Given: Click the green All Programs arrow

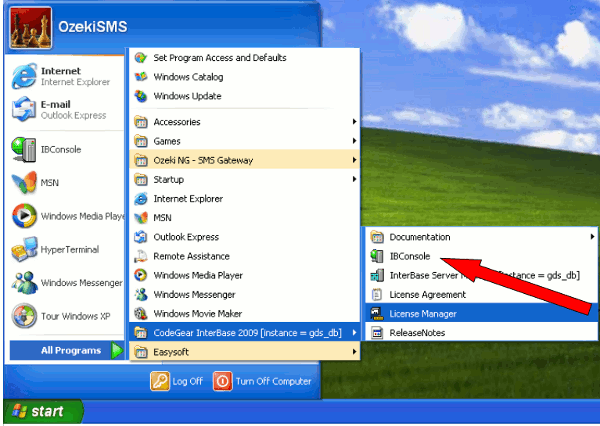Looking at the screenshot, I should point(117,350).
